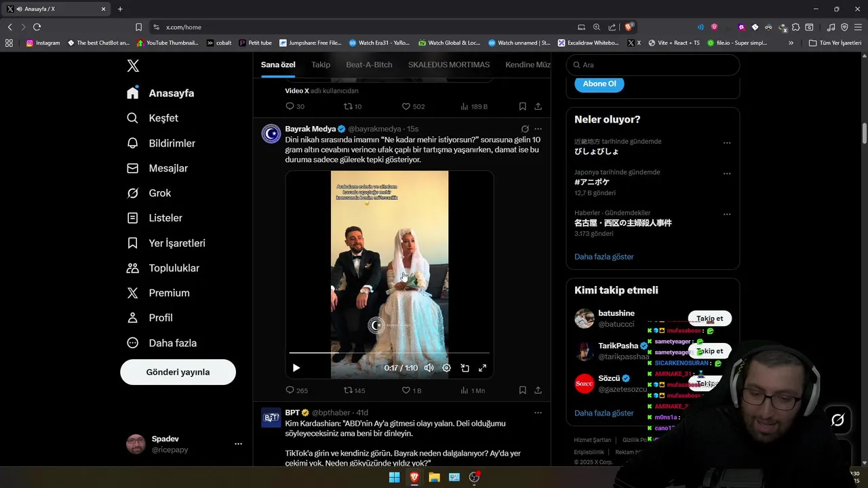Open Topluluklar communities
868x488 pixels.
(163, 268)
